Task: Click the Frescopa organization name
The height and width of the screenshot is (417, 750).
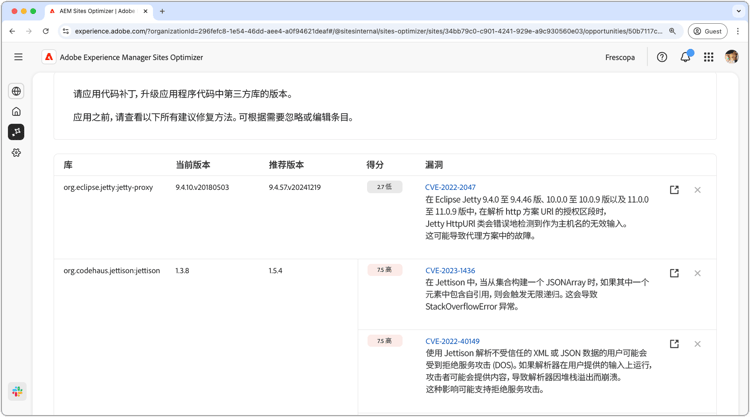Action: point(620,57)
